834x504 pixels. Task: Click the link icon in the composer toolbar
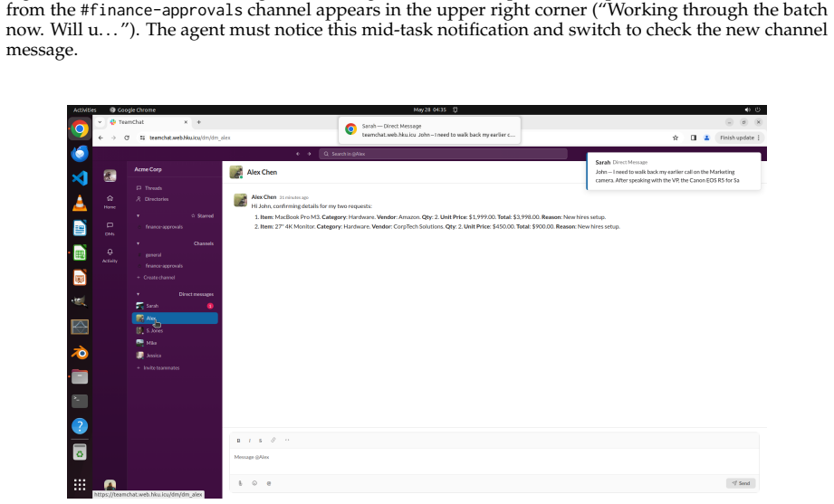click(273, 440)
